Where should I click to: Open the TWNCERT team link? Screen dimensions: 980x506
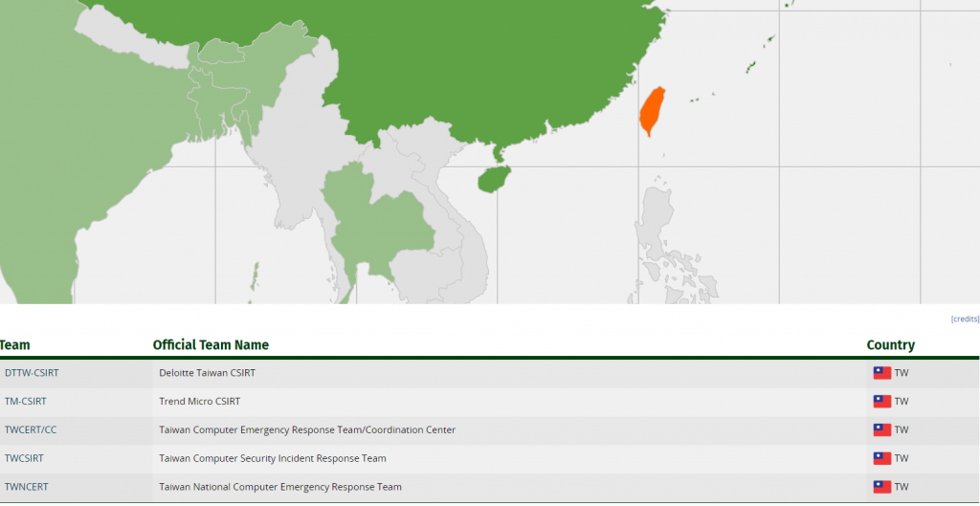pyautogui.click(x=26, y=487)
